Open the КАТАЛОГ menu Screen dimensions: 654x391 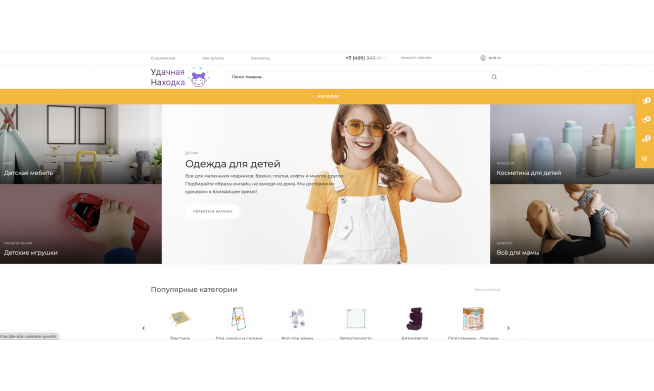tap(326, 96)
